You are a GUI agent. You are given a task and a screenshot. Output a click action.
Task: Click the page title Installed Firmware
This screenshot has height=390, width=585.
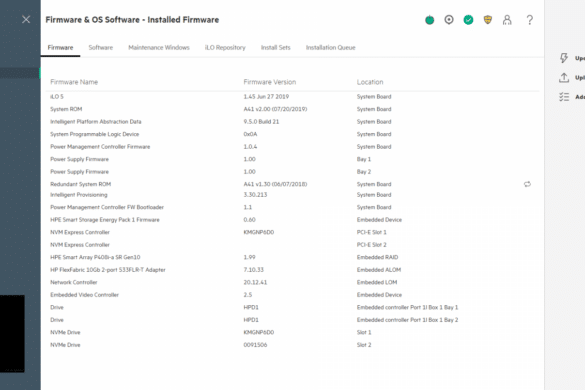[132, 20]
